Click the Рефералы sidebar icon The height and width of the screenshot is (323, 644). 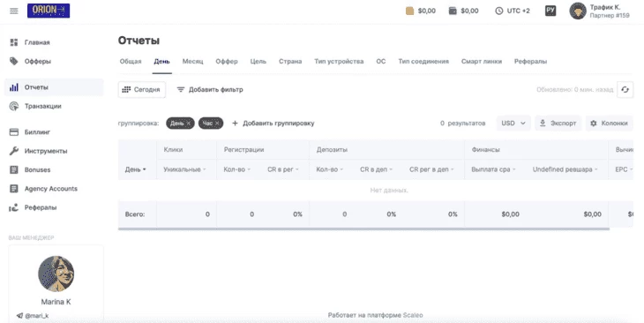(x=14, y=207)
